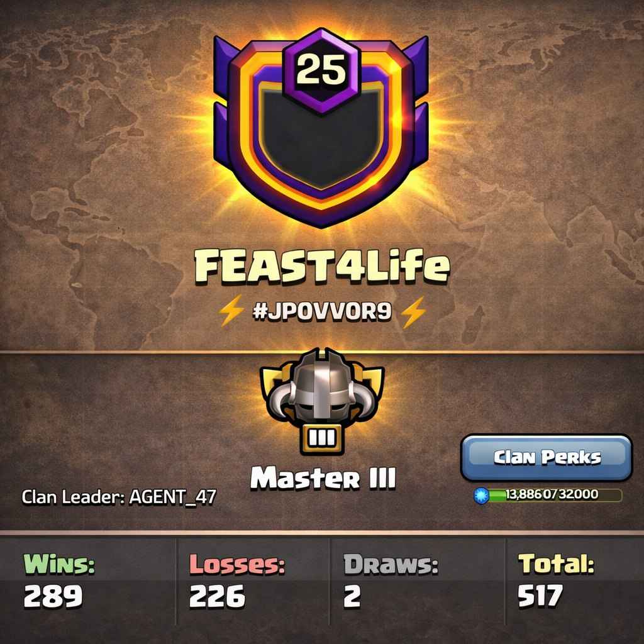The image size is (644, 644).
Task: Tap the Clan Leader AGENT_47 name
Action: (172, 497)
